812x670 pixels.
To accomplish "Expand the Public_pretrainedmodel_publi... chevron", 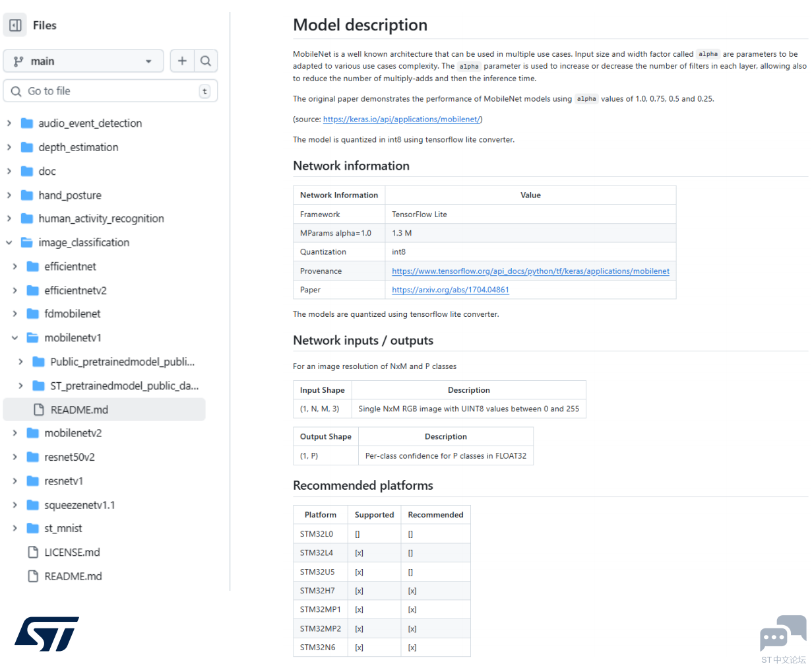I will (x=21, y=362).
